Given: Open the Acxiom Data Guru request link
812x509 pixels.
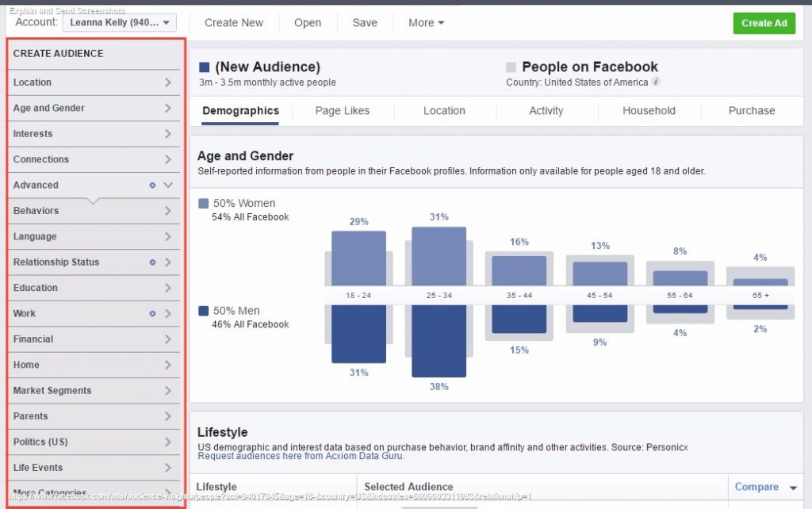Looking at the screenshot, I should point(301,456).
